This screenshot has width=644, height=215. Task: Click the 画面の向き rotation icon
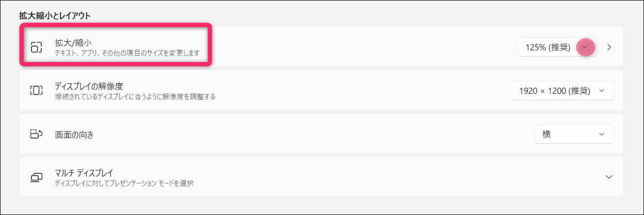pyautogui.click(x=36, y=134)
